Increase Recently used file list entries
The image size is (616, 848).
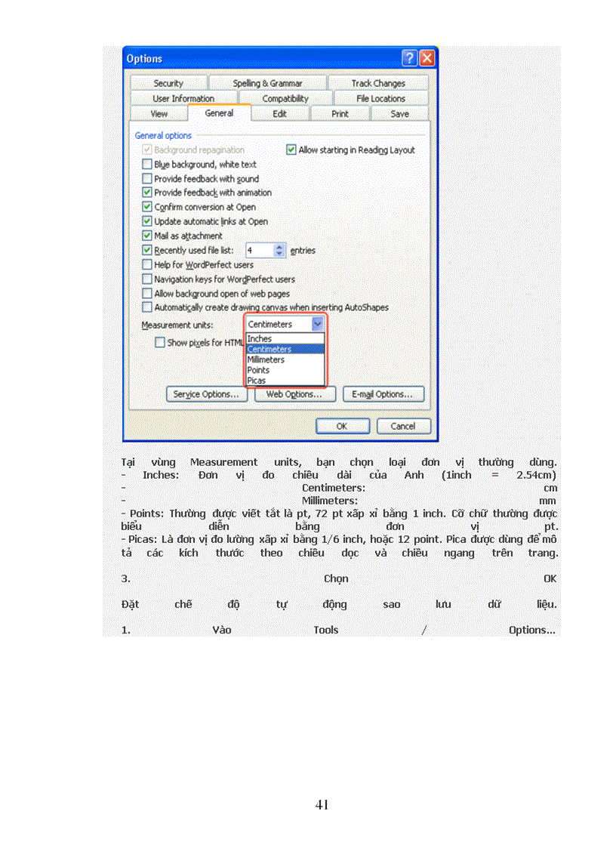point(277,247)
